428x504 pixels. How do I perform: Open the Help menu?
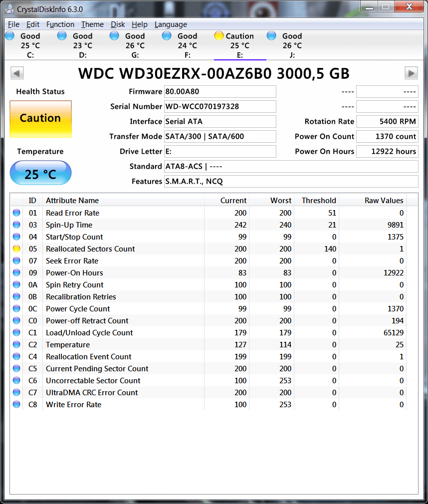(139, 24)
